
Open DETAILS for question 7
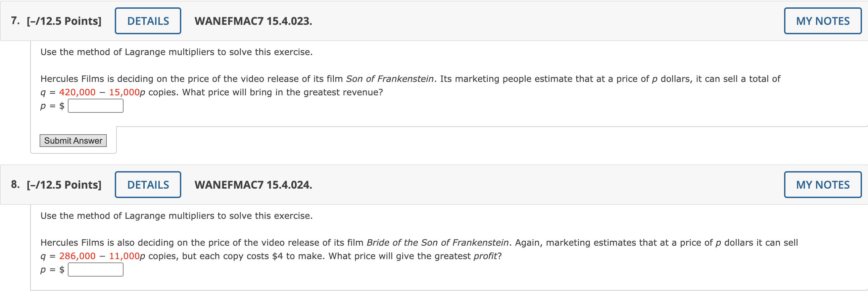[148, 21]
